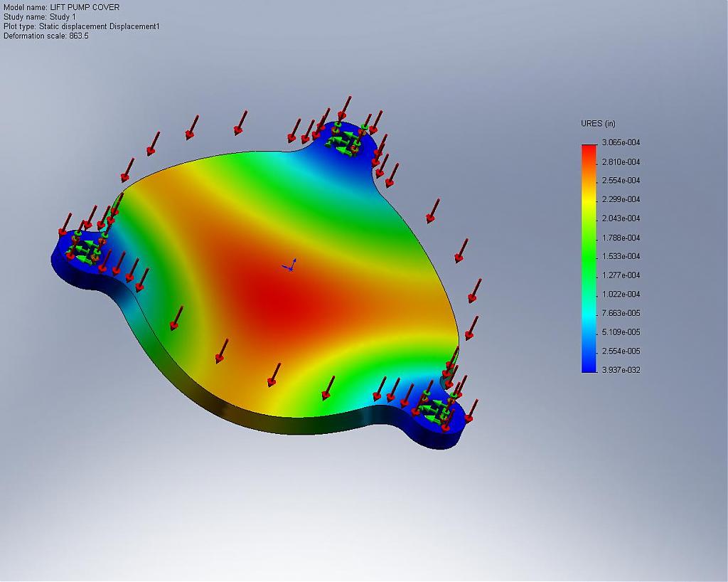Select the Plot type Static displacement text

coord(82,26)
